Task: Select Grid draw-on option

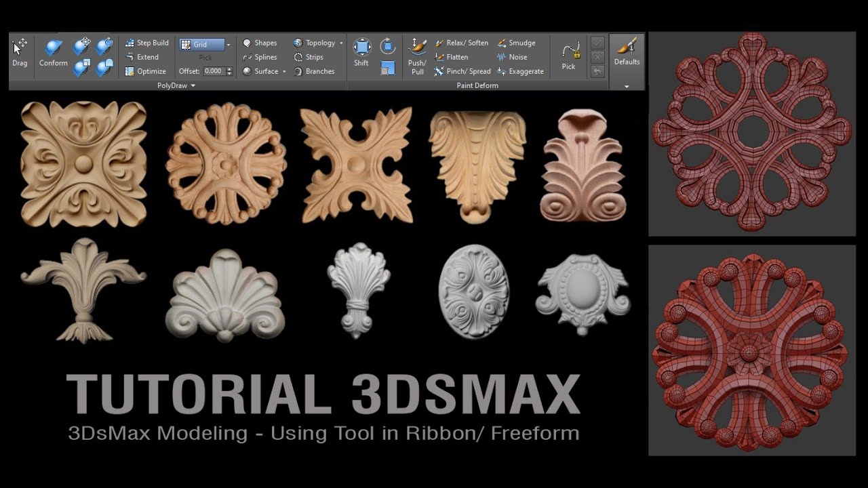Action: (x=201, y=44)
